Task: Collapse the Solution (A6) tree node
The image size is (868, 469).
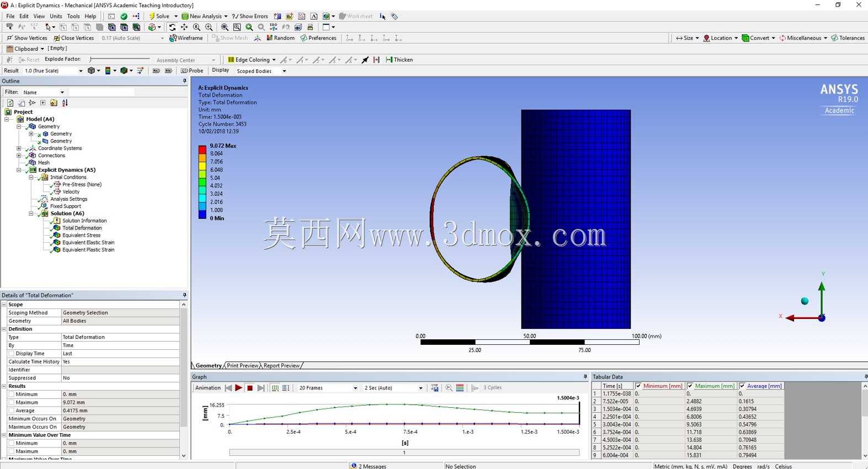Action: point(31,214)
